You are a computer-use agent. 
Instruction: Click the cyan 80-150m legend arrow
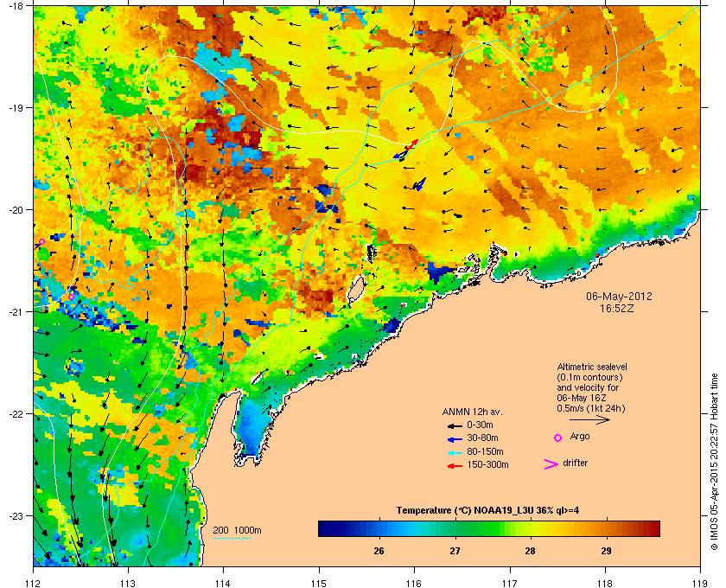click(455, 451)
